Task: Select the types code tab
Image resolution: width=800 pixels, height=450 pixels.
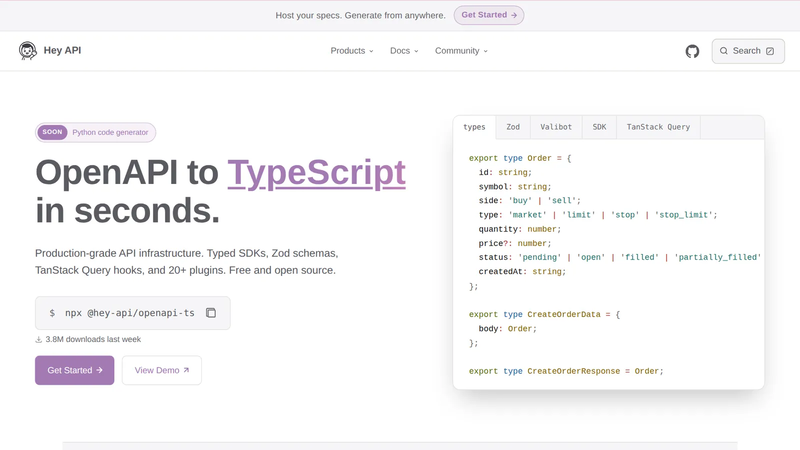Action: 474,127
